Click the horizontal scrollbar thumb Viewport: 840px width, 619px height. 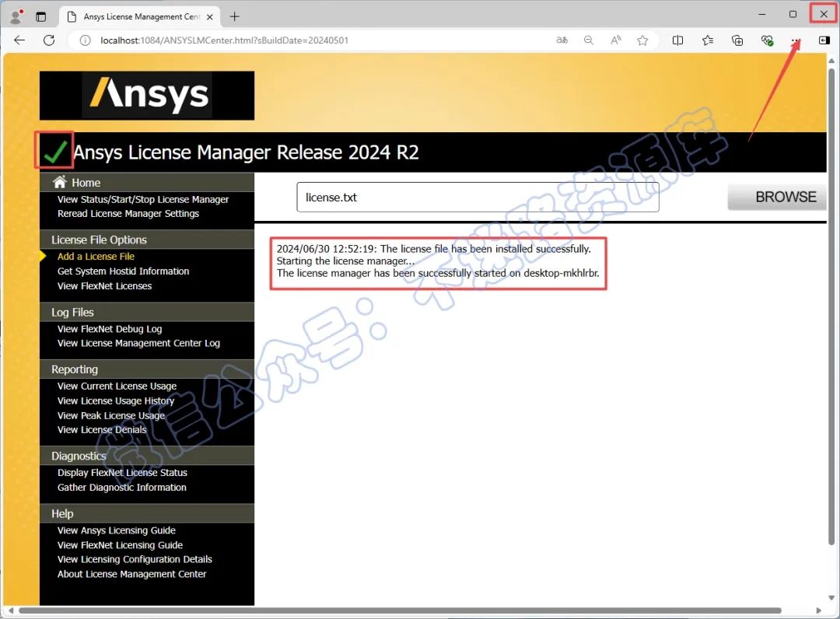(401, 610)
